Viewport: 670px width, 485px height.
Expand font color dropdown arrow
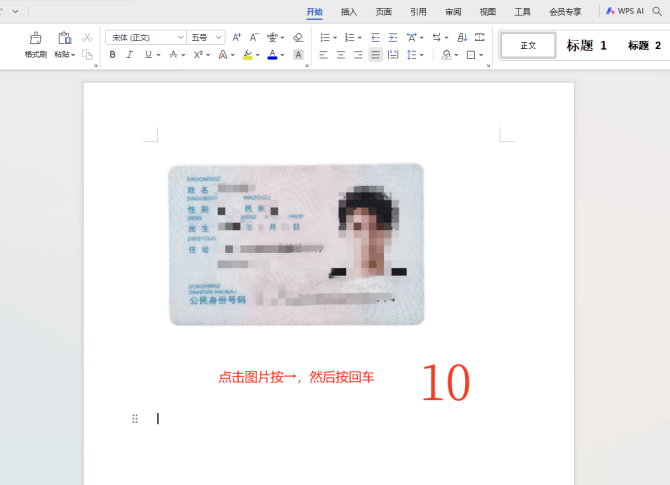tap(282, 55)
